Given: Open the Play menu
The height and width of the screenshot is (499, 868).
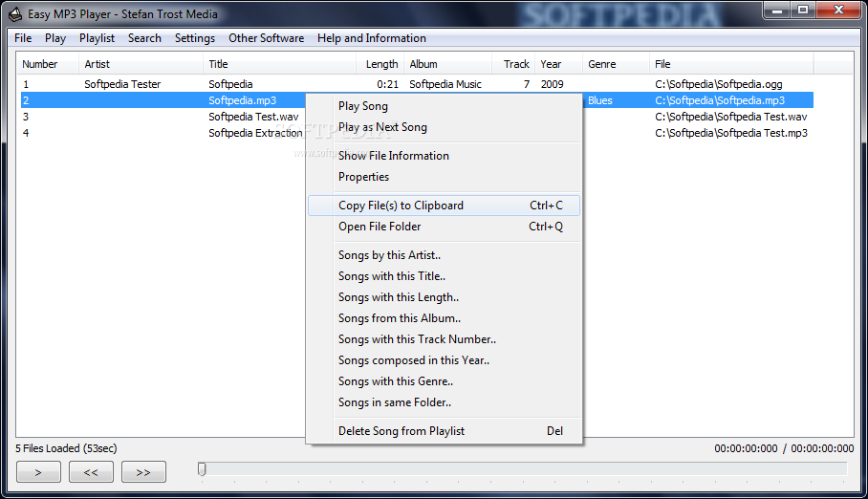Looking at the screenshot, I should pyautogui.click(x=55, y=38).
